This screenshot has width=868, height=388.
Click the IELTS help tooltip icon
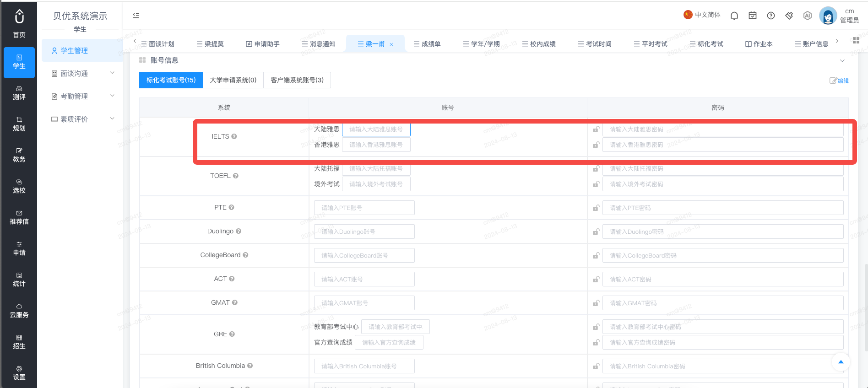pos(234,136)
